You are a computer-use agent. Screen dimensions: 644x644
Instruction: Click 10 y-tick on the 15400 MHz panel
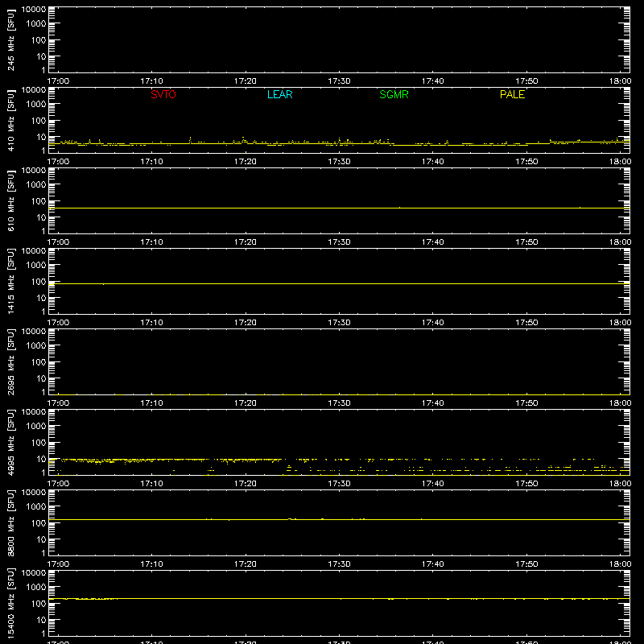(x=41, y=620)
